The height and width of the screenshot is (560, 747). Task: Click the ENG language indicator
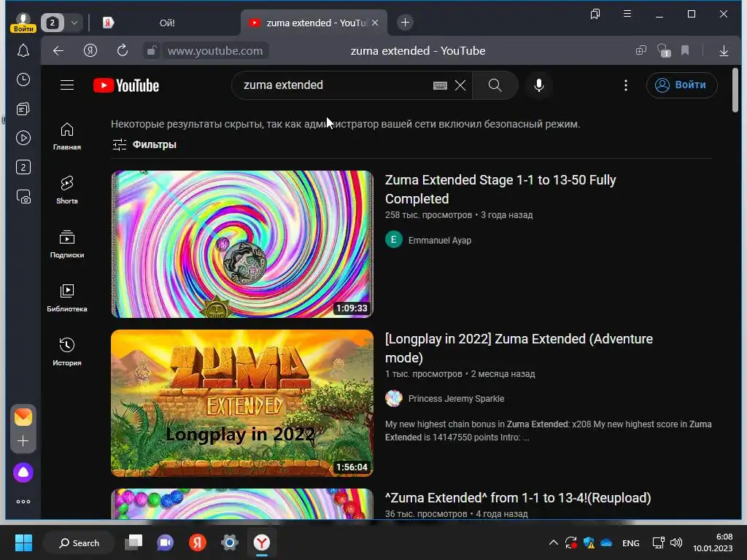631,542
